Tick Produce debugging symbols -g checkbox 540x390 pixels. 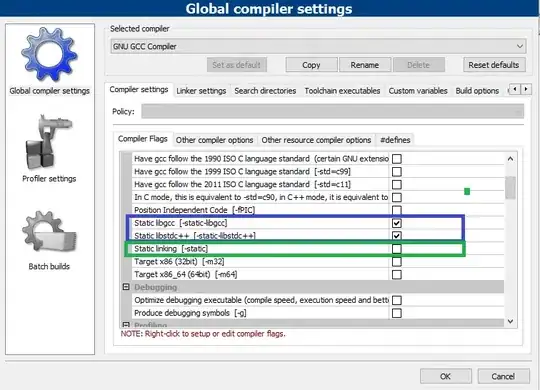coord(397,313)
